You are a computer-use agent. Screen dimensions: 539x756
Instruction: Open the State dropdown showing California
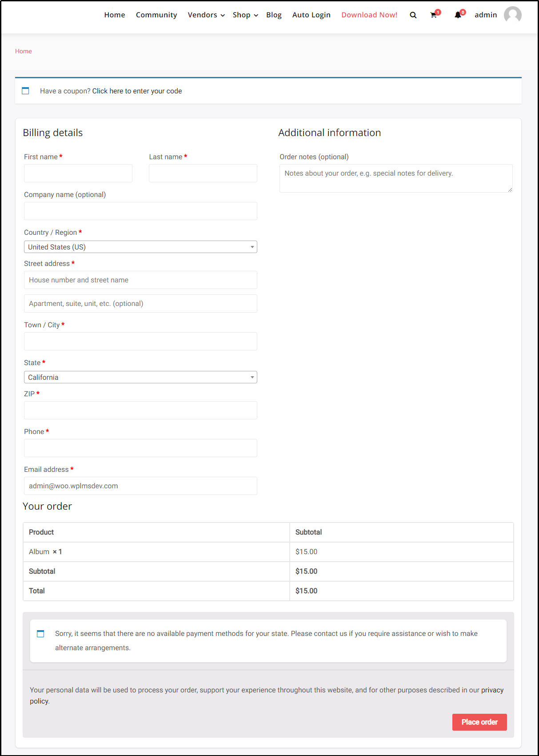[x=140, y=377]
